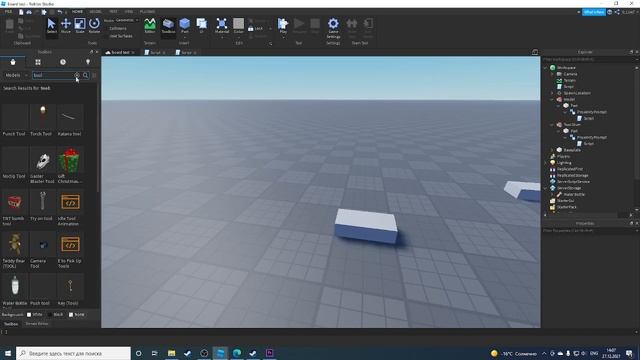Switch to the board test viewport tab

tap(120, 52)
